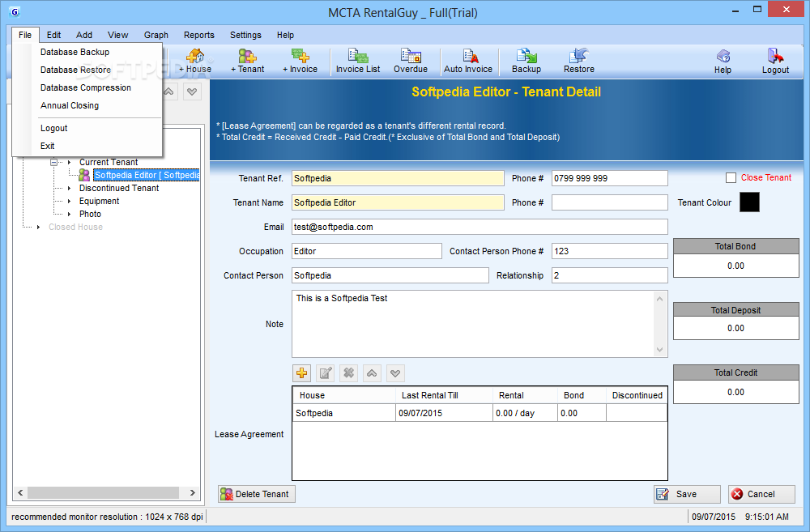810x532 pixels.
Task: Expand the Equipment tree node
Action: point(69,201)
